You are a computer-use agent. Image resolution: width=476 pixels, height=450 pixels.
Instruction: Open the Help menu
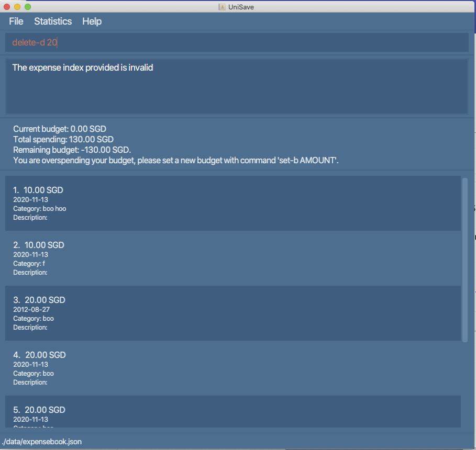click(x=92, y=21)
